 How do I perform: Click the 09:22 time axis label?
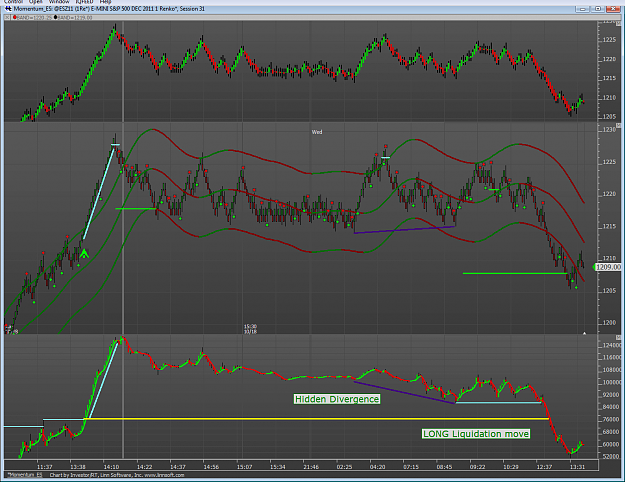click(477, 467)
